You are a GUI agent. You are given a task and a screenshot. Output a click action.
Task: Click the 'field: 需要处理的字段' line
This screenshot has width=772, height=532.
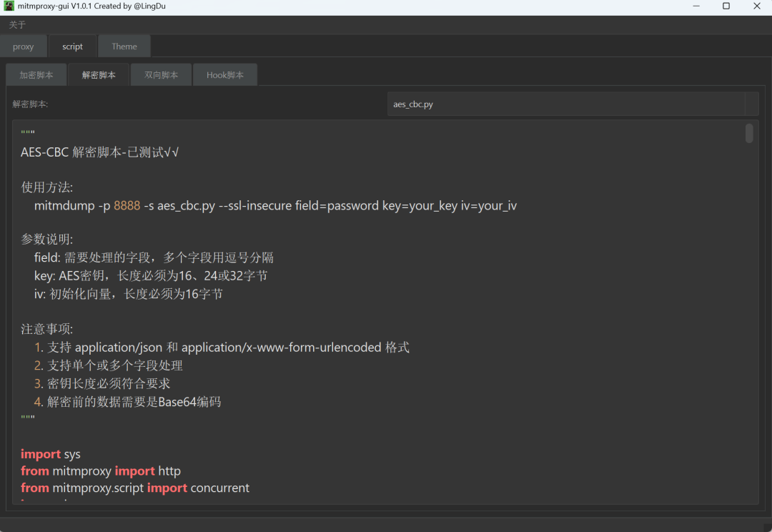coord(154,257)
